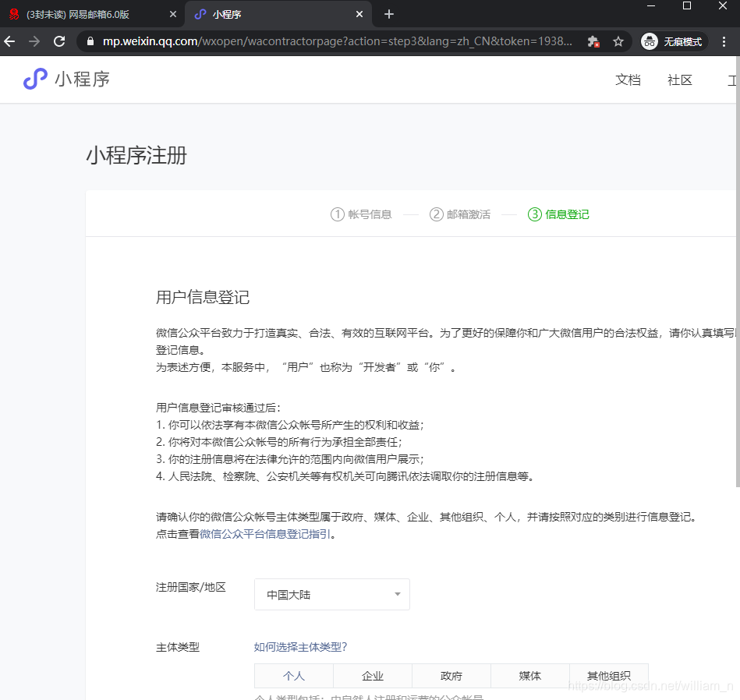
Task: Click the 主体类型 field label
Action: click(178, 647)
